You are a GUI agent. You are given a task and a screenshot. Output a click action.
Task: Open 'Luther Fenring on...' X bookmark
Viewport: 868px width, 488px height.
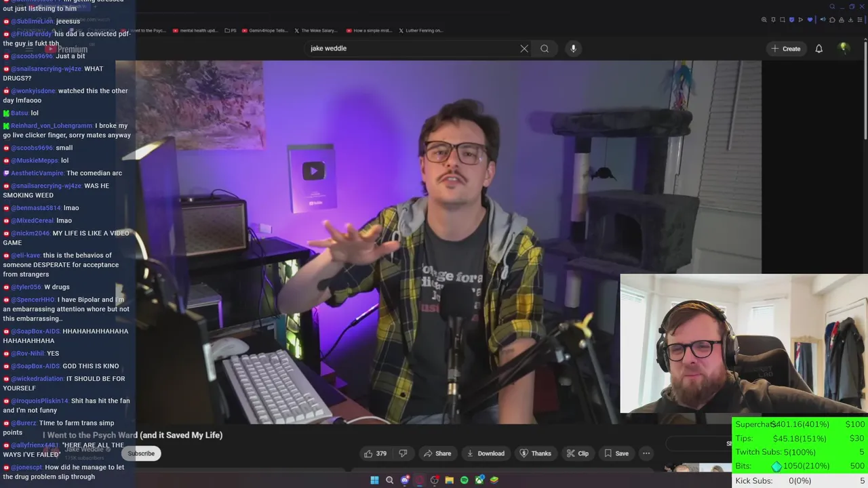coord(421,30)
